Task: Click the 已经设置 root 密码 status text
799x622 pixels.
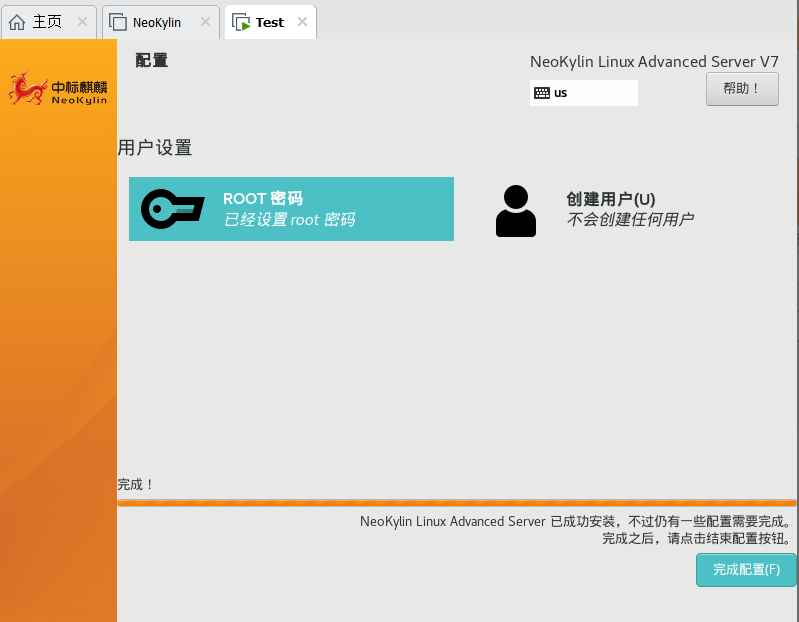Action: 289,220
